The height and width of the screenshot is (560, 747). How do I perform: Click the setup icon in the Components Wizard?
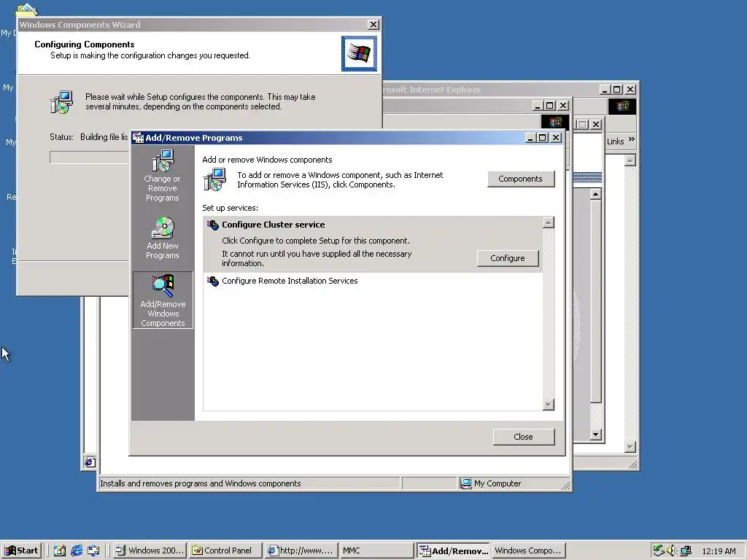(x=62, y=102)
